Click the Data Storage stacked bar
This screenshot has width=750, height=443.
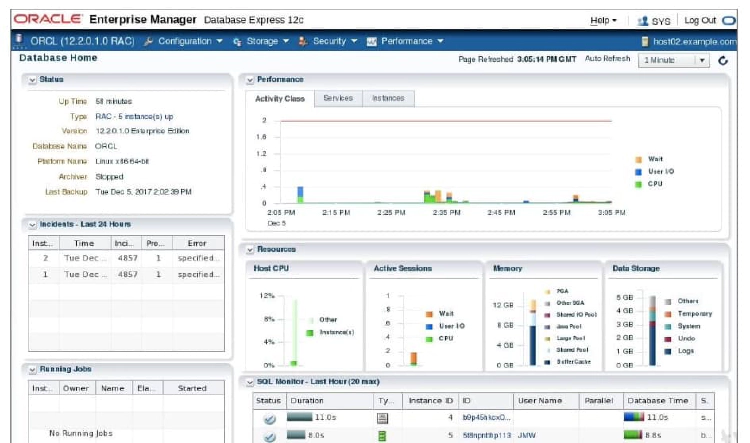[x=652, y=331]
